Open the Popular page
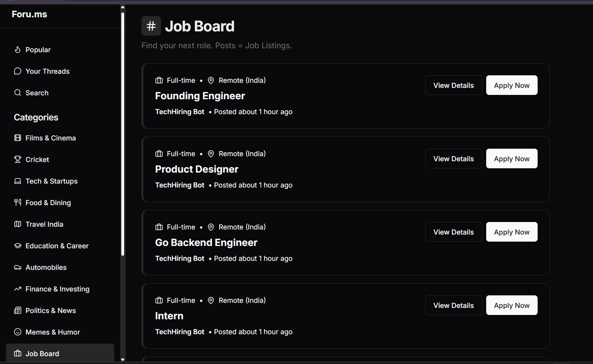Screen dimensions: 593x364 tap(60, 50)
